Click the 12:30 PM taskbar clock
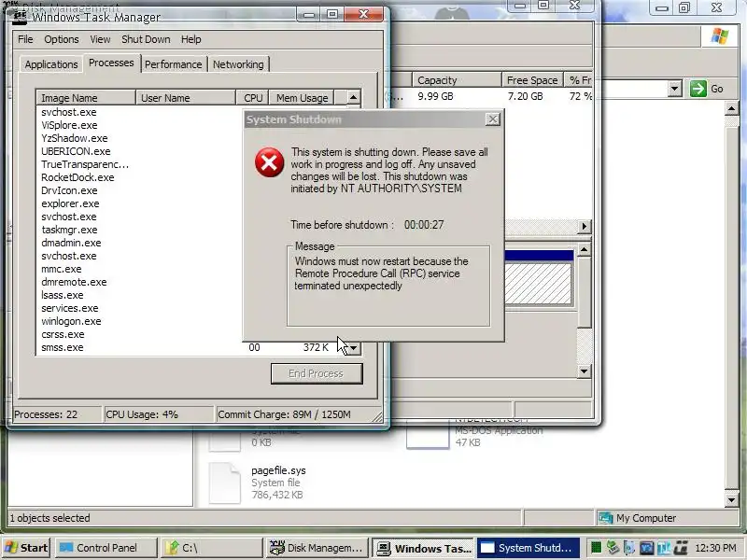Screen dimensions: 747x560 715,548
